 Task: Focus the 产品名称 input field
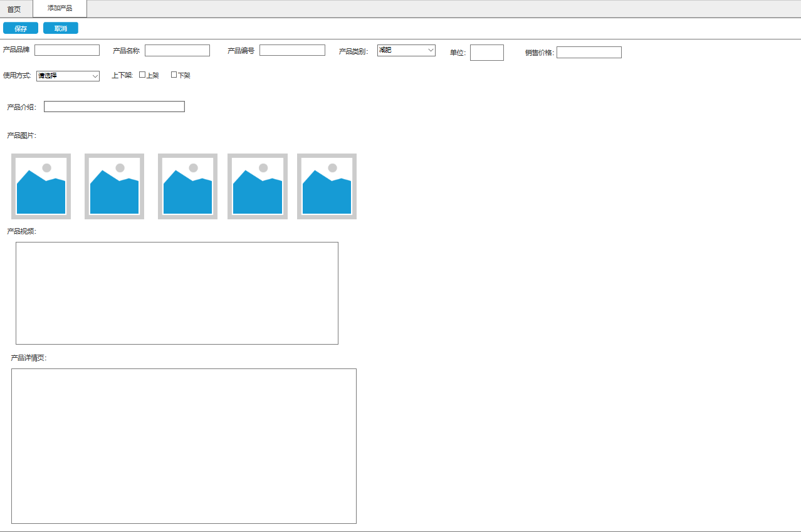pos(177,50)
